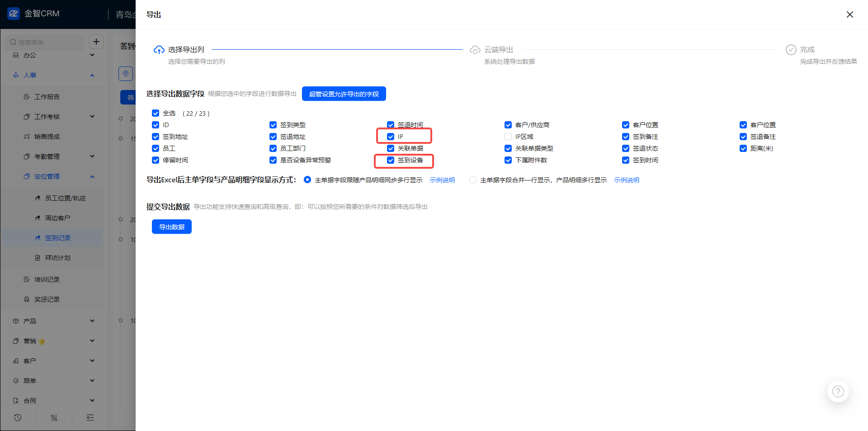The image size is (868, 431).
Task: Click 超管设置允许导出的字段 button
Action: pyautogui.click(x=344, y=94)
